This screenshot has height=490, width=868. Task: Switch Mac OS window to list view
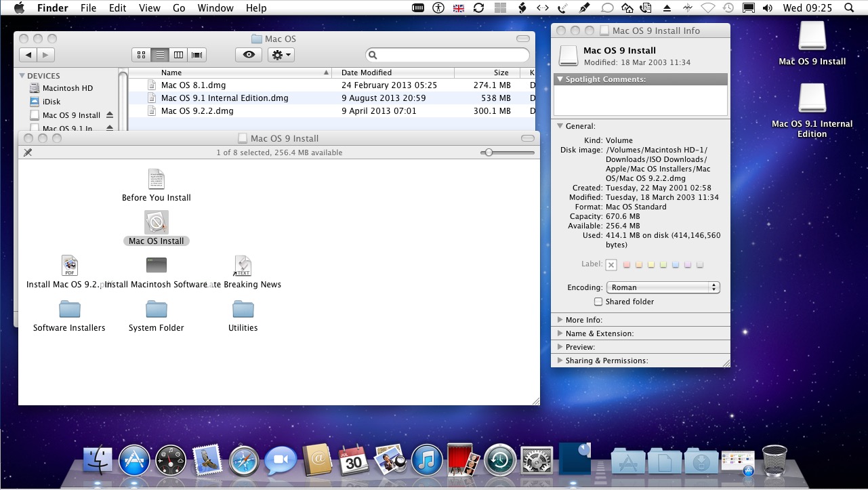pyautogui.click(x=160, y=55)
